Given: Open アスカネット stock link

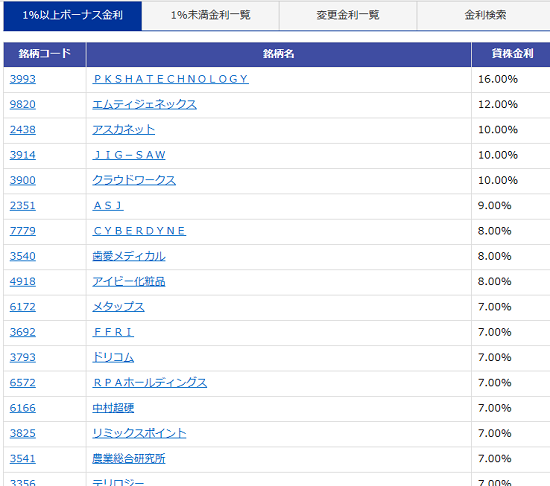Looking at the screenshot, I should [123, 130].
